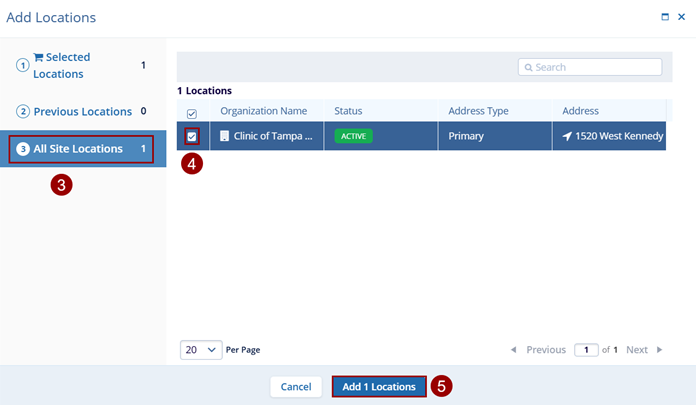Click the location arrow icon before 1520 West Kennedy
Image resolution: width=696 pixels, height=405 pixels.
point(566,136)
